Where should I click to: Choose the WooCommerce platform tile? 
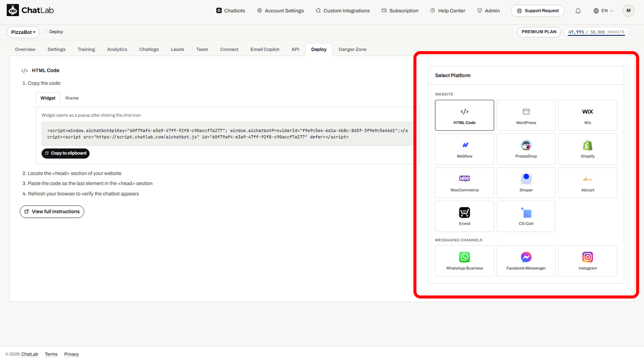click(464, 183)
